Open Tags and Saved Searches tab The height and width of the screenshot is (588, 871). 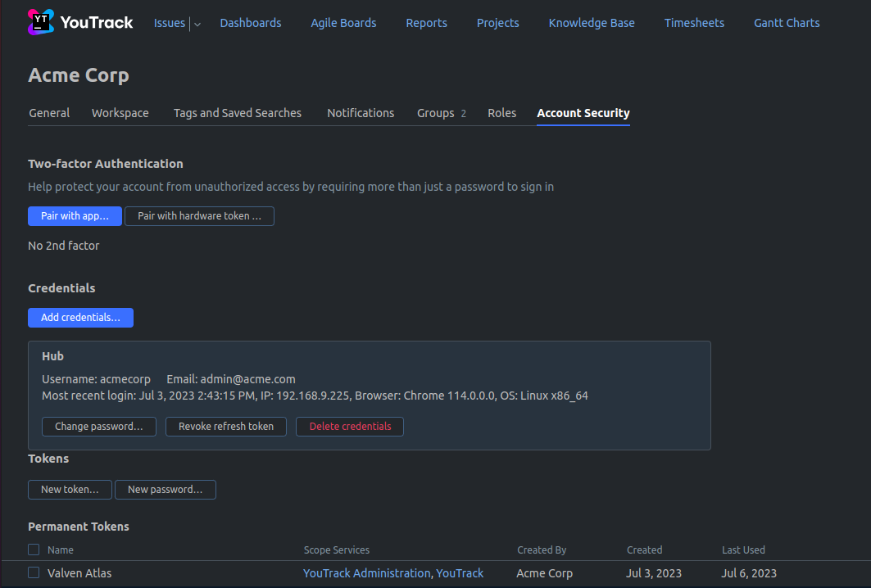tap(237, 113)
